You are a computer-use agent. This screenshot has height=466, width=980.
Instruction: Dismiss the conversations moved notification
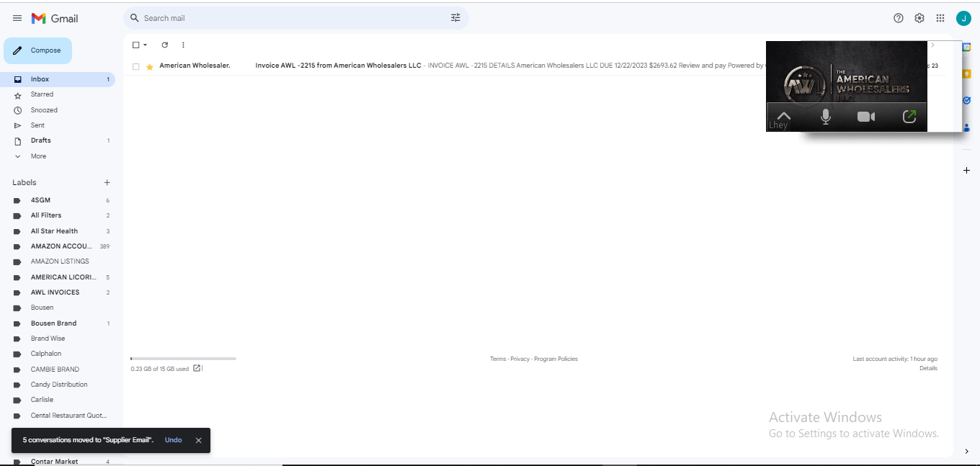tap(198, 440)
